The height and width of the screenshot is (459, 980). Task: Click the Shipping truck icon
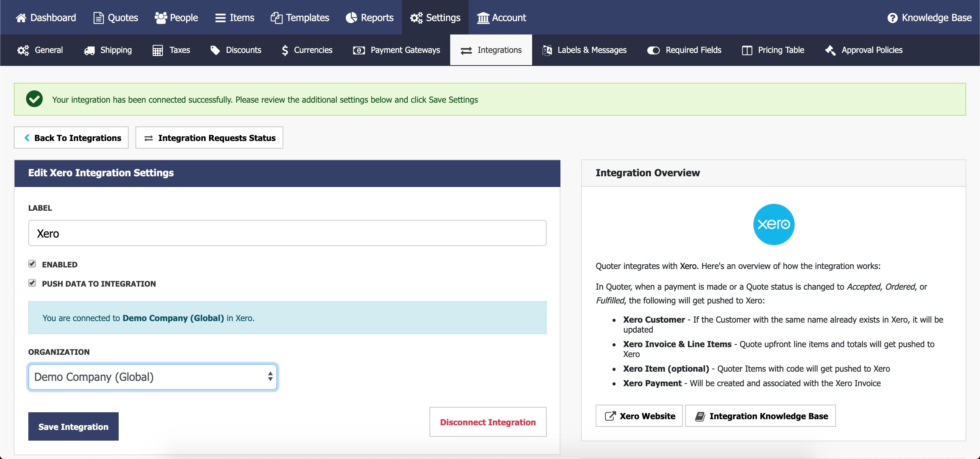90,51
